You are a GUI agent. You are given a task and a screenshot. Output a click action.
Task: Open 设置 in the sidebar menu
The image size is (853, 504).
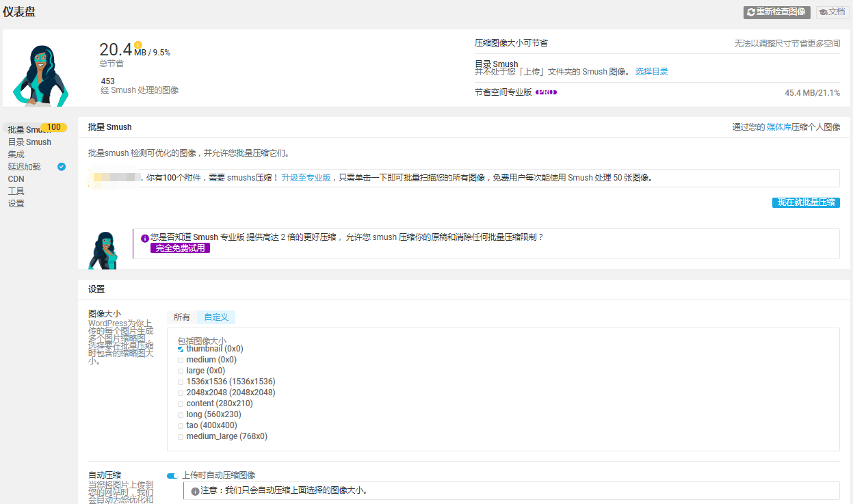(x=16, y=204)
